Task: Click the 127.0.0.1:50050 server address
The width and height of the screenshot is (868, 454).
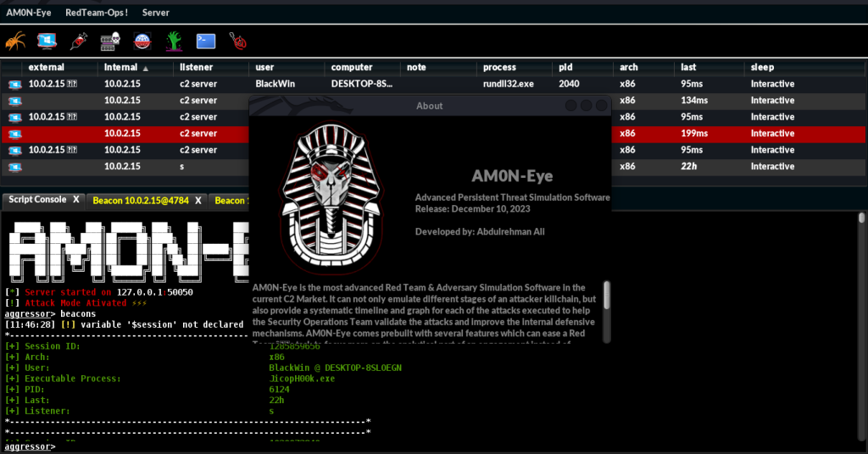Action: [x=154, y=292]
